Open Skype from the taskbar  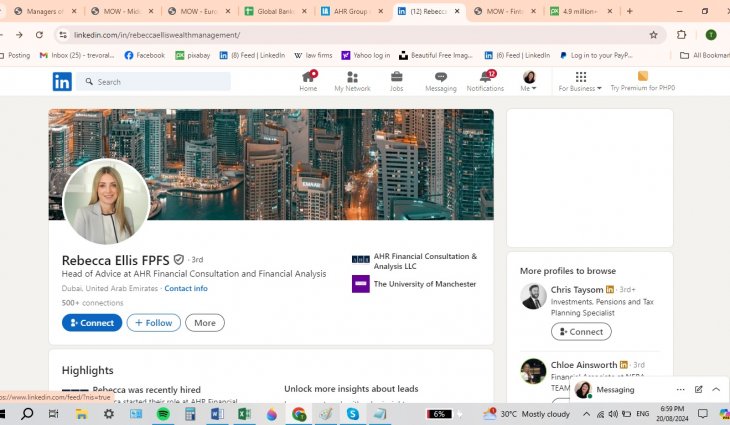tap(352, 414)
